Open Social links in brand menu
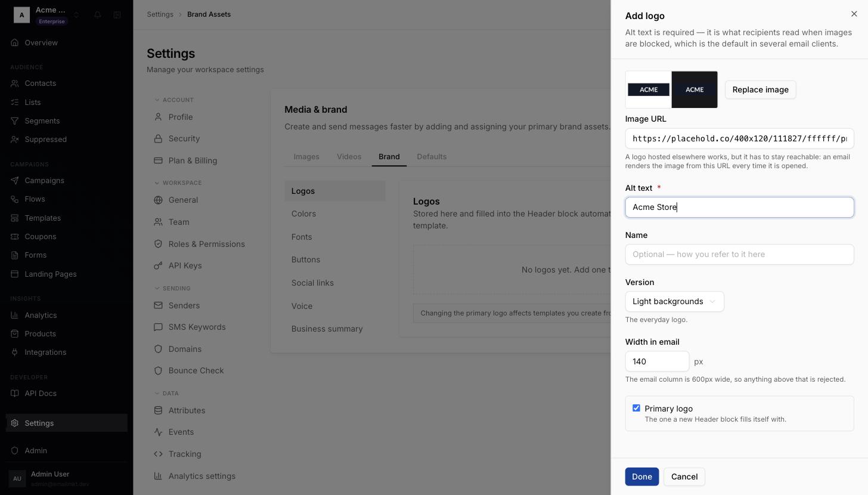The image size is (868, 495). [x=335, y=283]
